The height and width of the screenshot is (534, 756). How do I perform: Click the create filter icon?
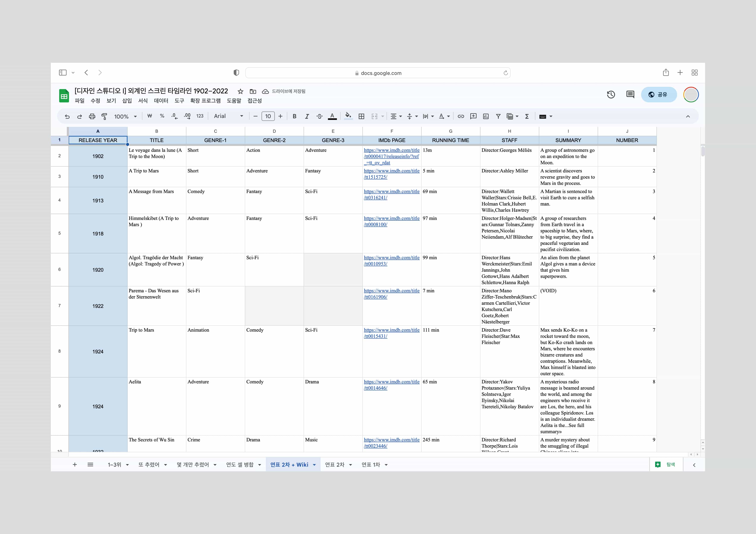click(498, 116)
